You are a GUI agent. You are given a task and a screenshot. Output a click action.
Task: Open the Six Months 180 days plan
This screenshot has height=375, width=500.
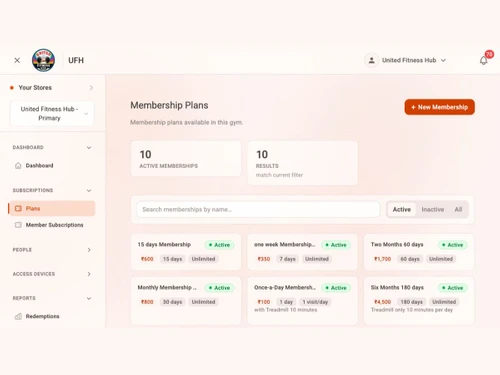point(419,301)
